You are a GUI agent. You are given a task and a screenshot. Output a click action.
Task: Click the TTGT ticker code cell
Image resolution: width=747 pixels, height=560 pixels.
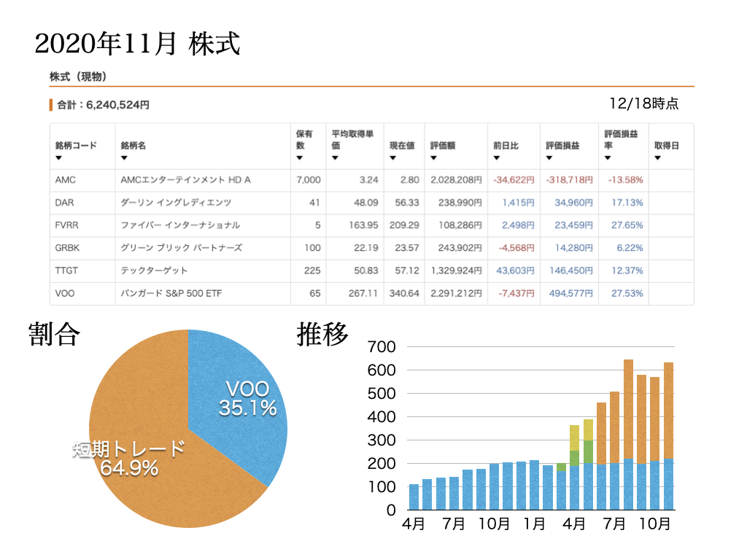pyautogui.click(x=66, y=271)
